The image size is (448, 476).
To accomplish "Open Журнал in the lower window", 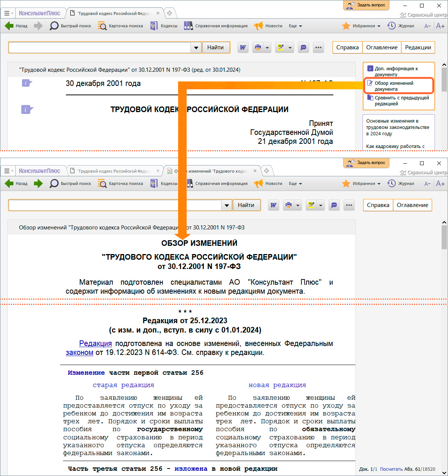I will tap(401, 183).
